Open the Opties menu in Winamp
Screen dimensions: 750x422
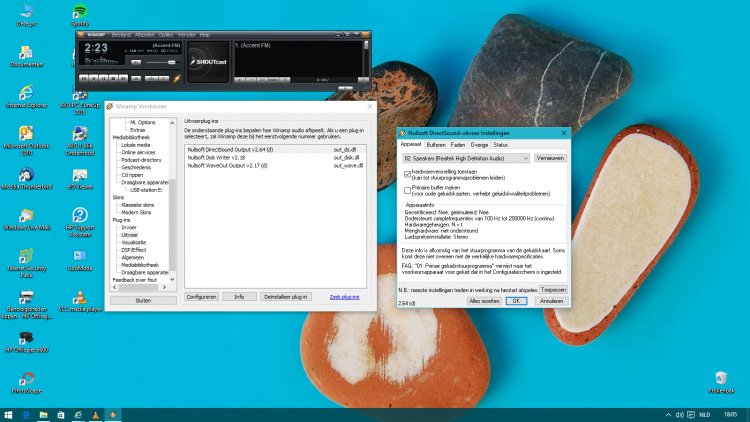click(x=166, y=35)
